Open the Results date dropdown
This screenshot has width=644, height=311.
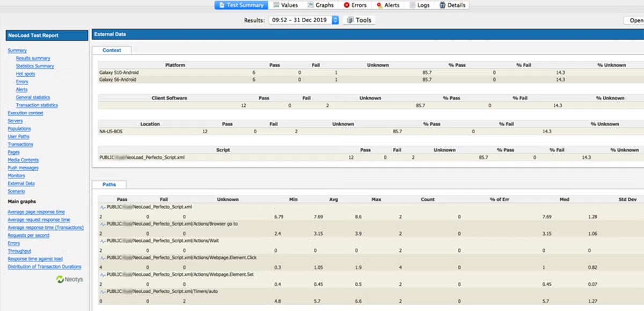[304, 20]
